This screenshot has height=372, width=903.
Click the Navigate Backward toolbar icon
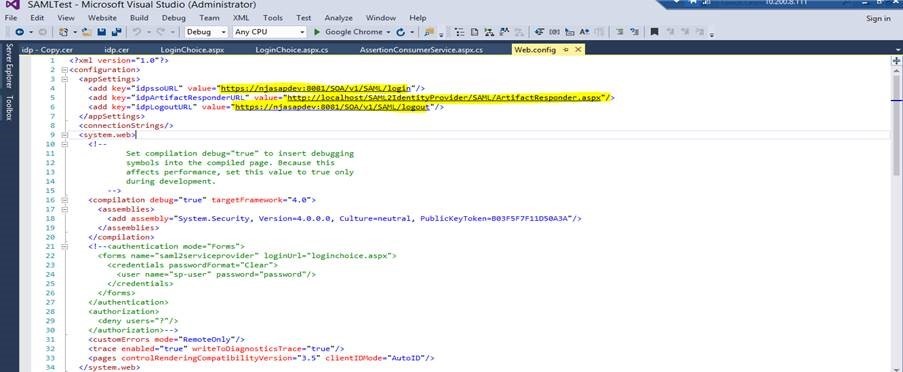[20, 32]
